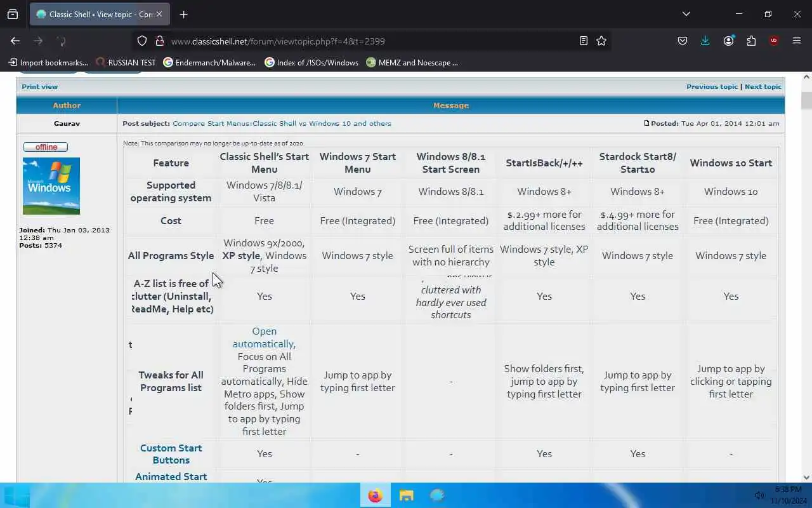The height and width of the screenshot is (508, 812).
Task: Open the Firefox application menu
Action: click(x=797, y=41)
